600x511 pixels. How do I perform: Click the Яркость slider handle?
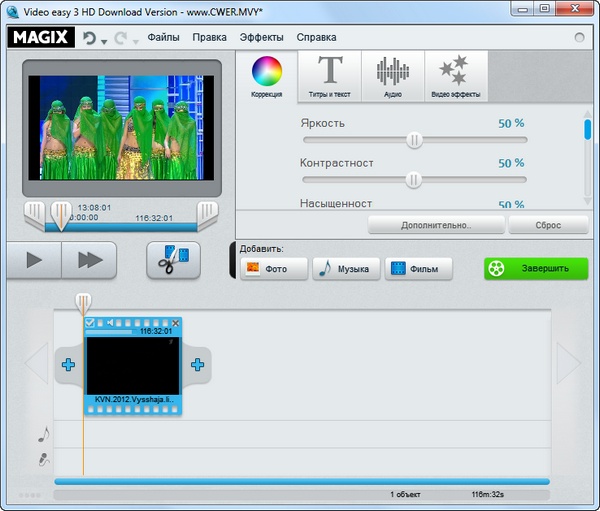[414, 140]
